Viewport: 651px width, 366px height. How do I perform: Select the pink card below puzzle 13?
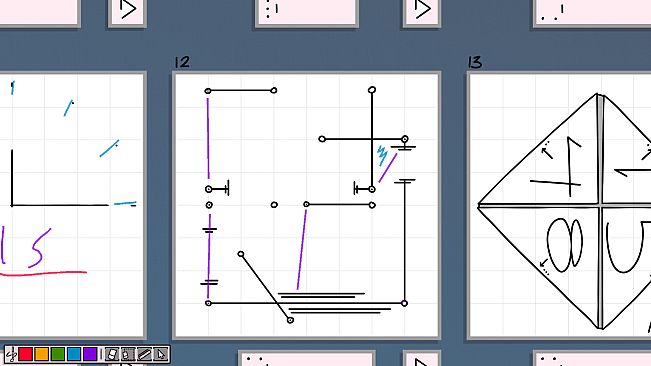(x=592, y=359)
